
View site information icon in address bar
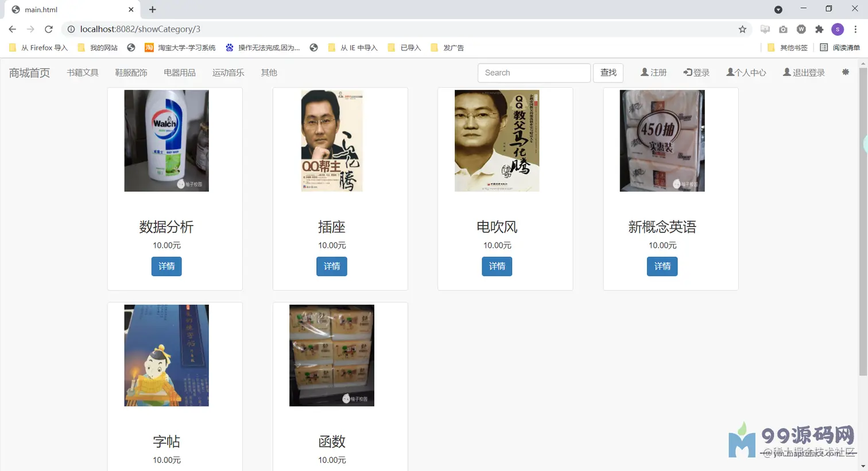pyautogui.click(x=71, y=29)
